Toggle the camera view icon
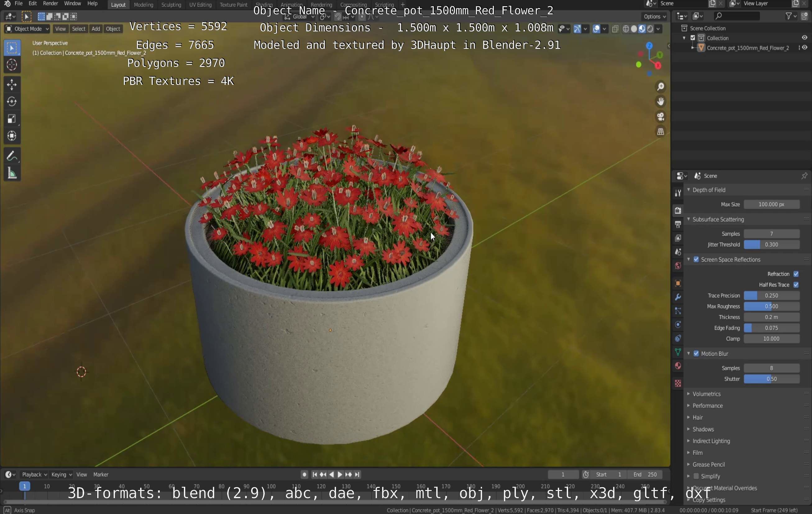812x514 pixels. click(x=660, y=117)
